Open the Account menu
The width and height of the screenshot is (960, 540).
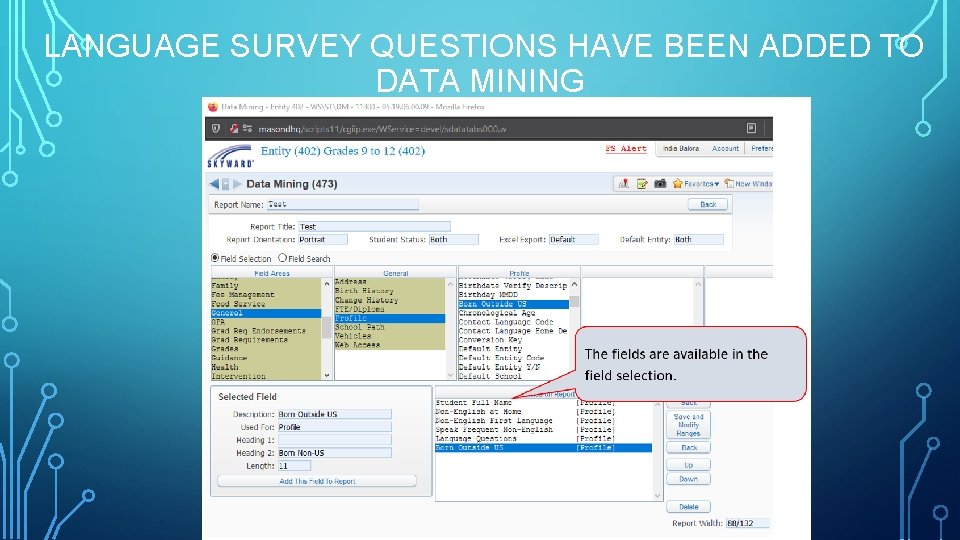click(x=725, y=149)
